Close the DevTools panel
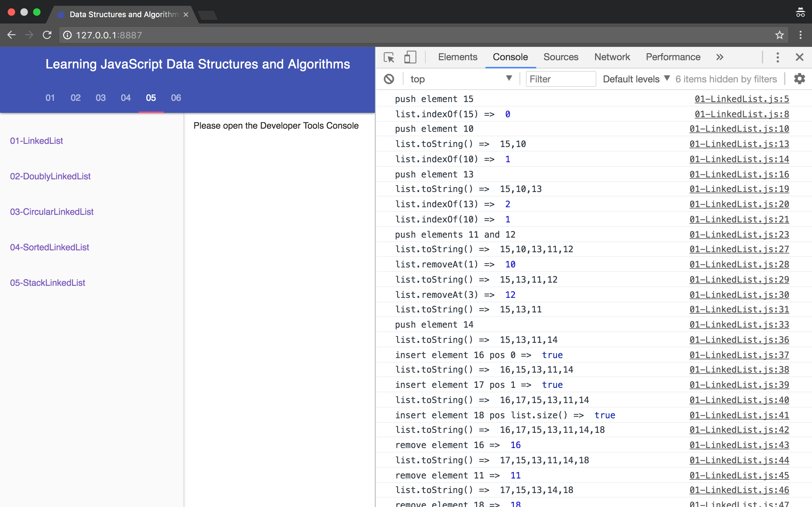The image size is (812, 507). (x=799, y=57)
